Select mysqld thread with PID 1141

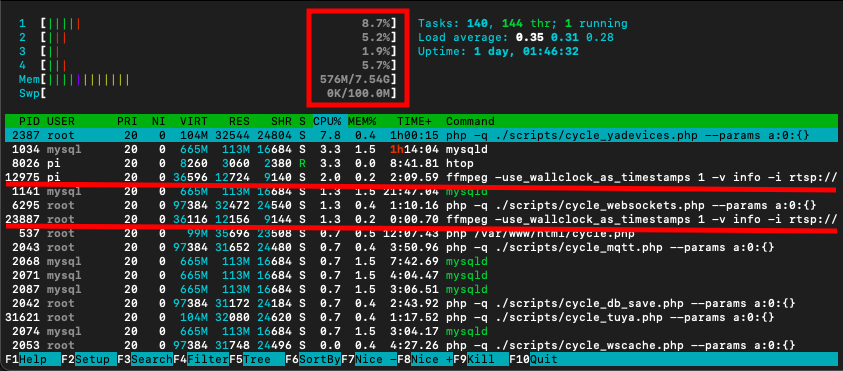click(x=422, y=191)
